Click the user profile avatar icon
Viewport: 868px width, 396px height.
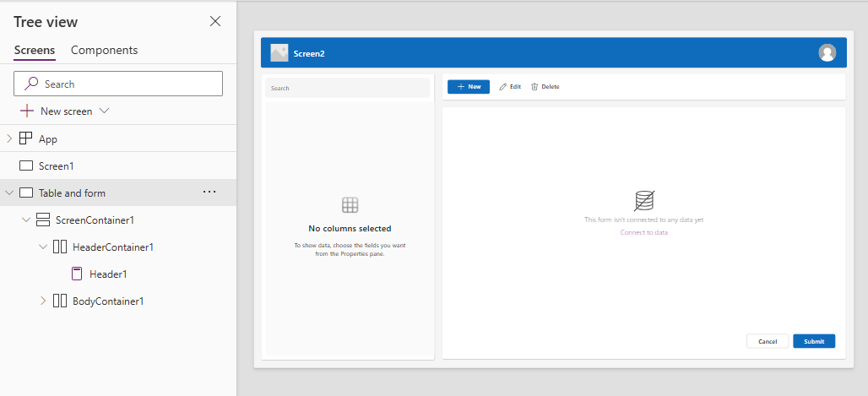[827, 52]
